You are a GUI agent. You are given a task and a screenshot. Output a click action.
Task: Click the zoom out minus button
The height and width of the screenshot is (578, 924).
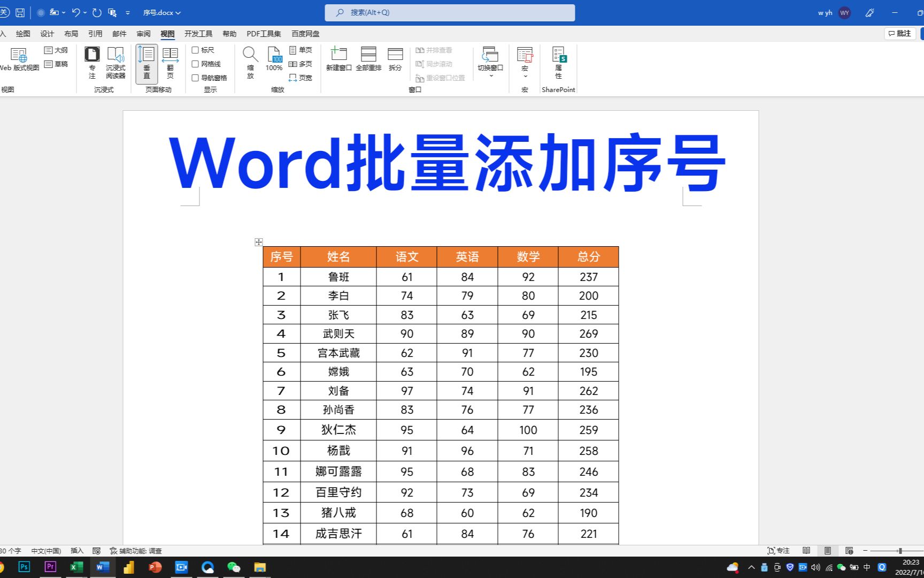click(x=865, y=551)
